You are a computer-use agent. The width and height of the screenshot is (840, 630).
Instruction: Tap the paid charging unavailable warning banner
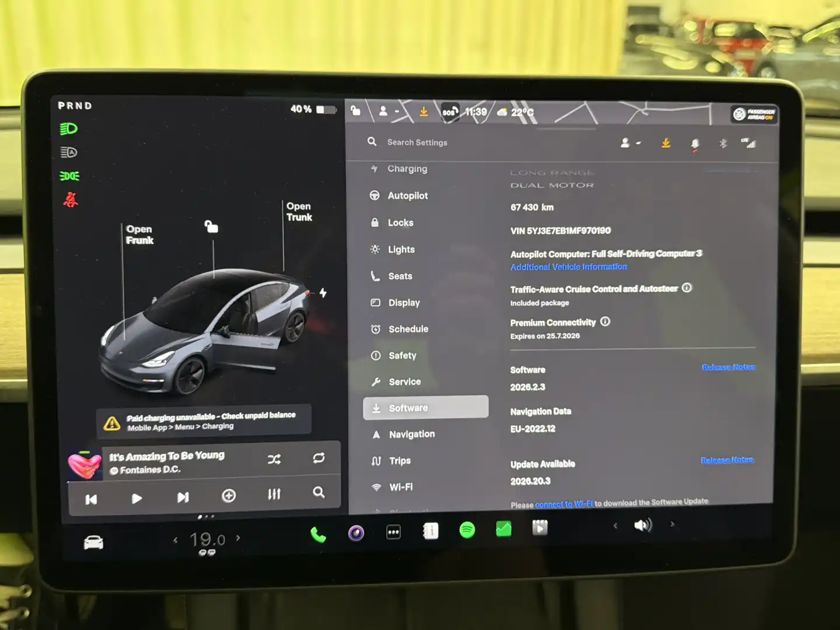tap(204, 421)
